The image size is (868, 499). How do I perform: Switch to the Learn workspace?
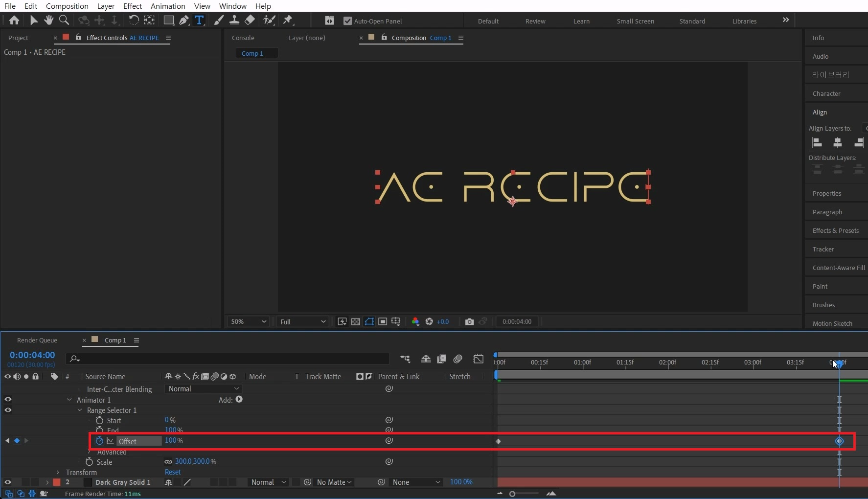tap(581, 21)
